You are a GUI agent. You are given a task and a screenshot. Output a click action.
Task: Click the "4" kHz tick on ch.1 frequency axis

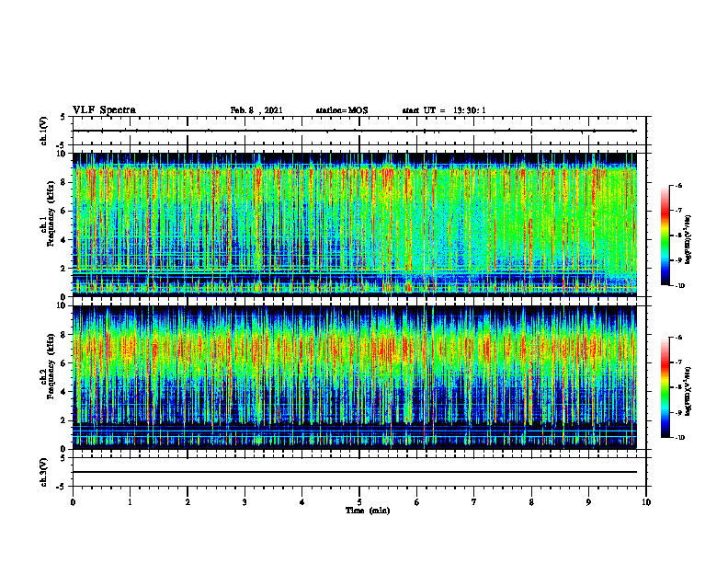[64, 240]
